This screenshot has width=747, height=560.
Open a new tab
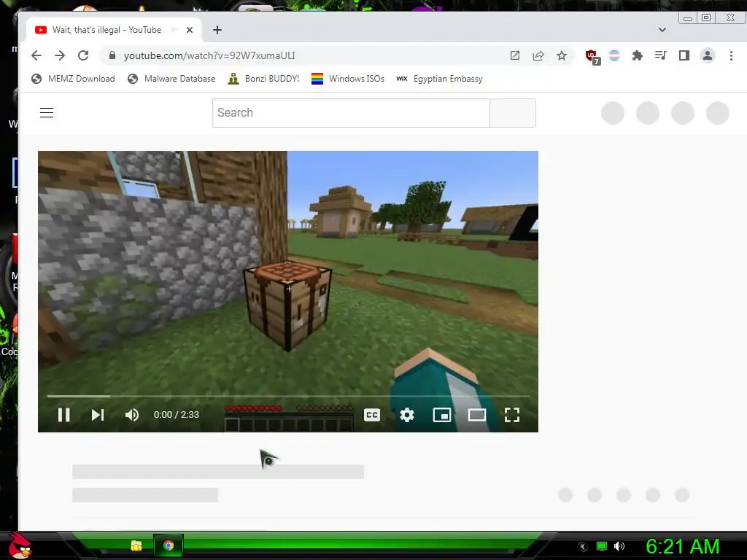point(217,30)
